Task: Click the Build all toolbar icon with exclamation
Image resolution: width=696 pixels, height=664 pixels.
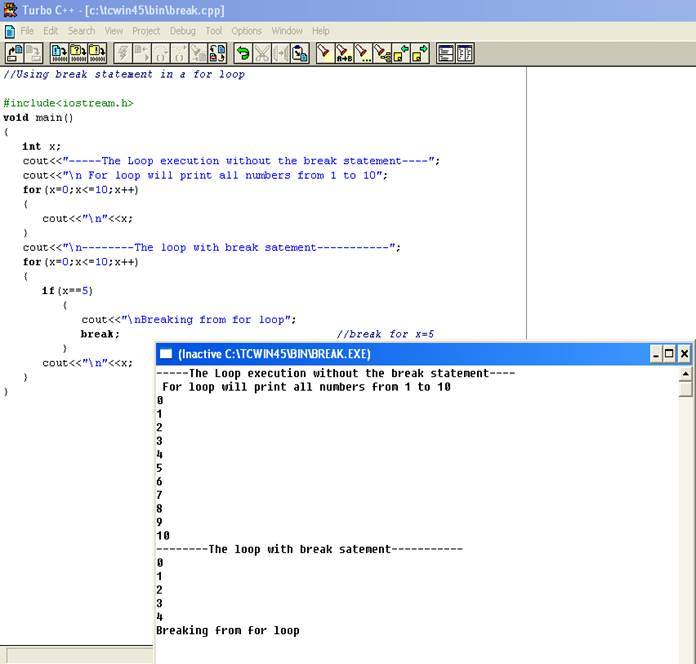Action: coord(97,53)
